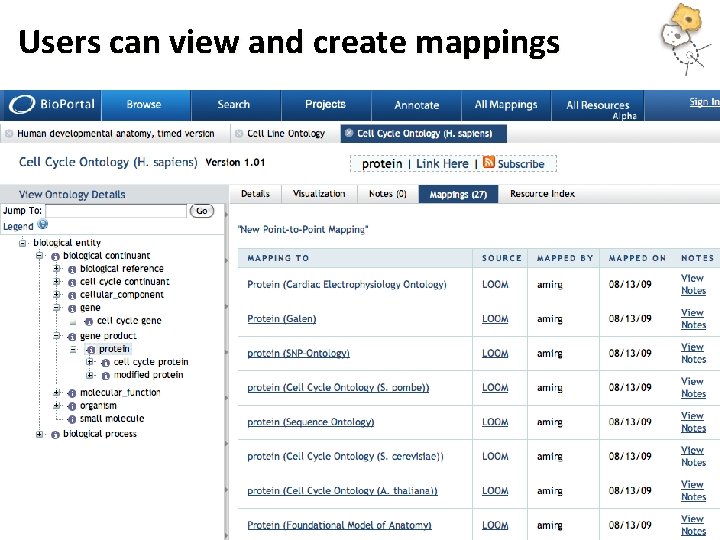This screenshot has height=540, width=720.
Task: Expand the biological process node
Action: pos(39,434)
